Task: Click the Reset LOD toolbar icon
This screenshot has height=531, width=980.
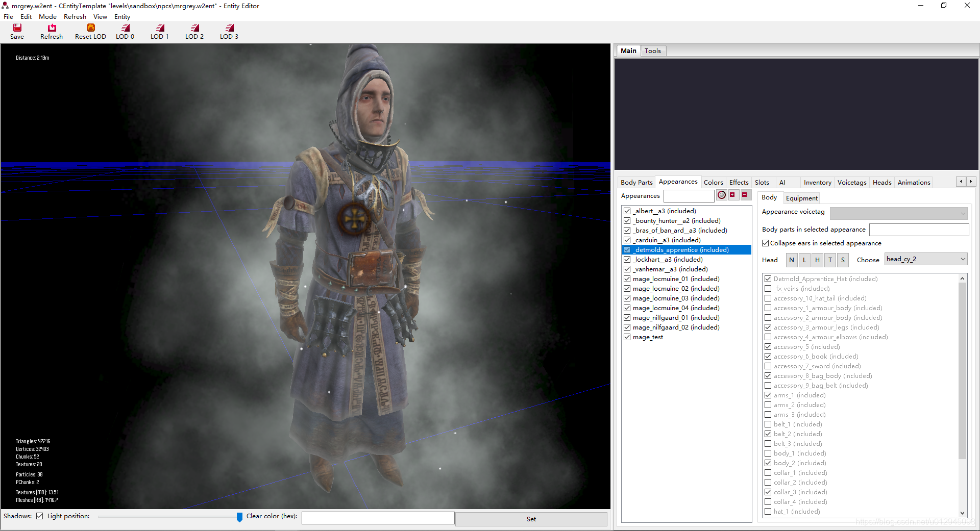Action: coord(91,28)
